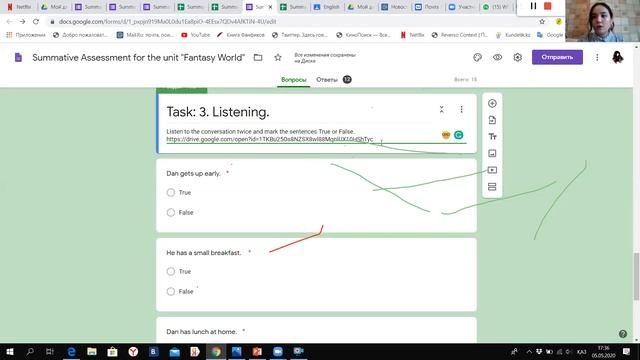
Task: Open the theme customization palette
Action: click(477, 58)
